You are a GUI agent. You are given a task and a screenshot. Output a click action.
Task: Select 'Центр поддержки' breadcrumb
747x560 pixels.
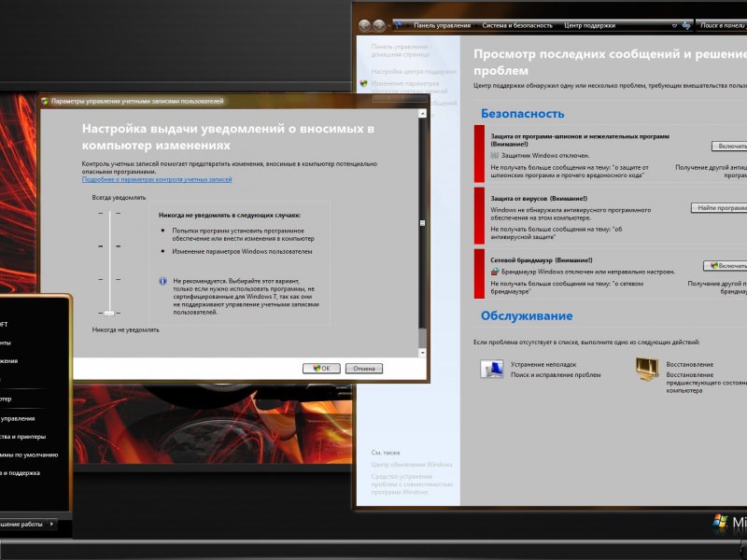tap(589, 25)
